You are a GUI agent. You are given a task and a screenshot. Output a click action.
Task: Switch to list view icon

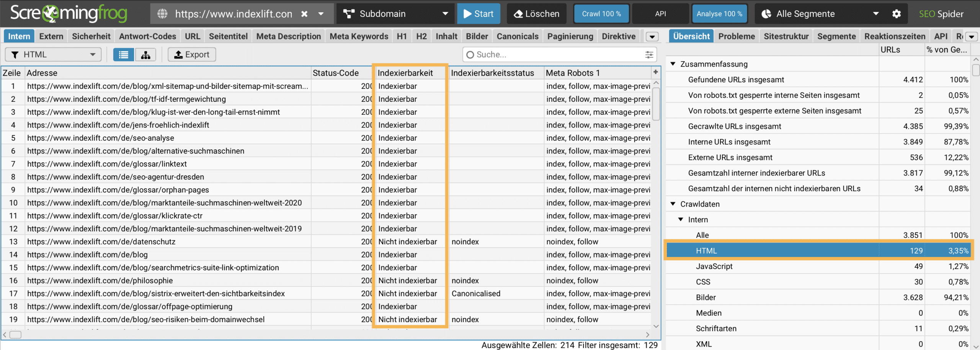pos(123,54)
